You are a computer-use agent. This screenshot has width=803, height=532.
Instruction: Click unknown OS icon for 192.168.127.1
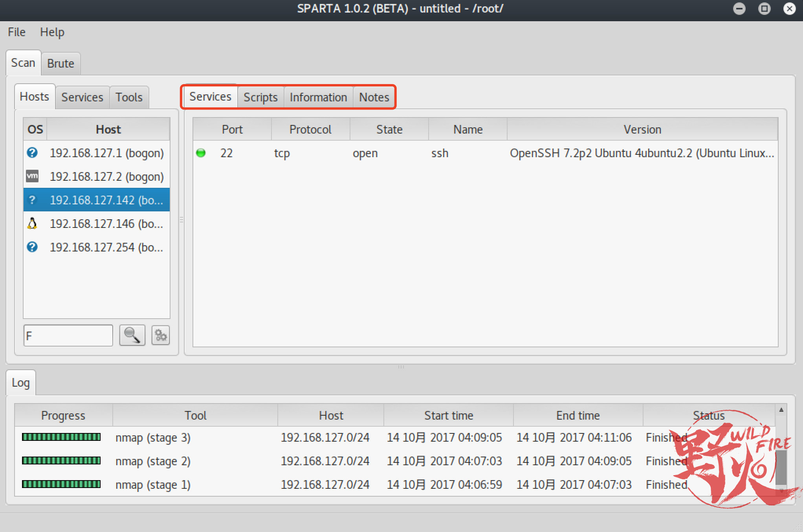[x=32, y=152]
